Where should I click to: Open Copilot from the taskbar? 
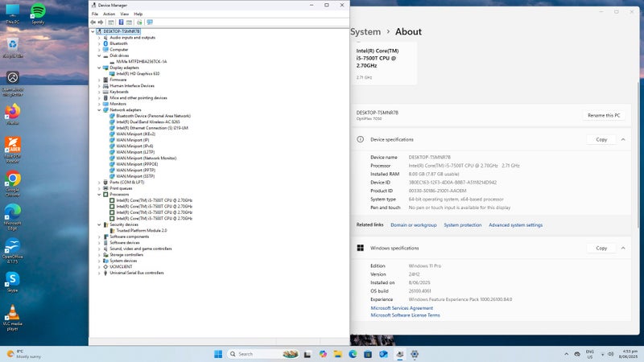323,354
